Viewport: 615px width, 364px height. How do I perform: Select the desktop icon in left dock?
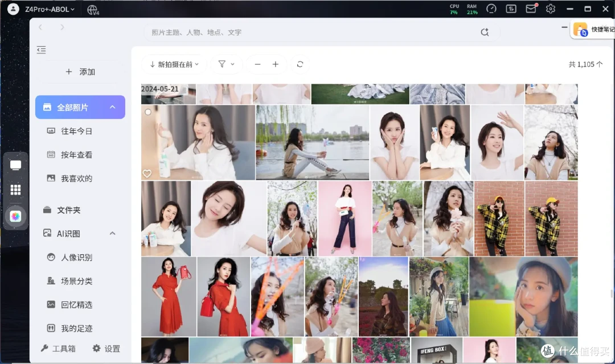click(16, 166)
